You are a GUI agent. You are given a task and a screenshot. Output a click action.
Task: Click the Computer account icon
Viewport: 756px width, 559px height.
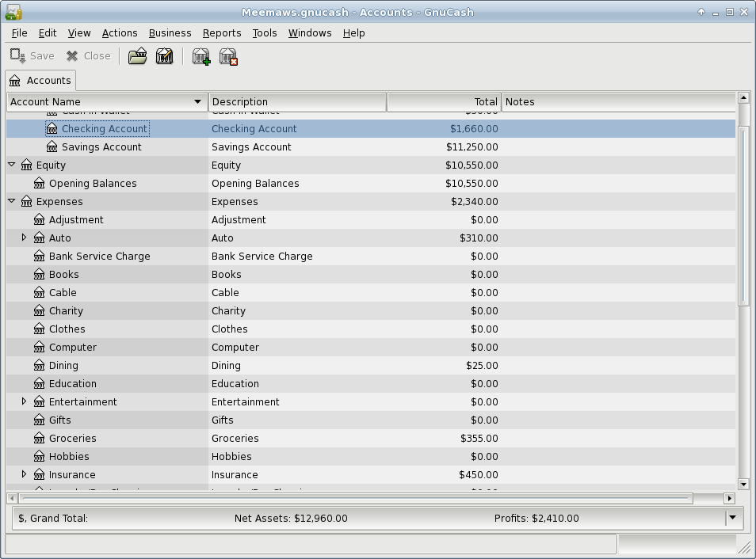[x=39, y=348]
